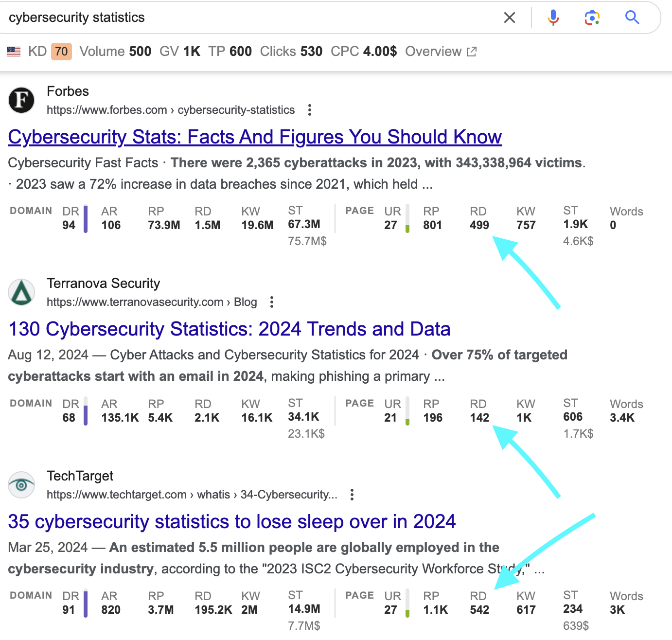Screen dimensions: 672x640
Task: Click the Terranova Security favicon logo
Action: [x=21, y=292]
